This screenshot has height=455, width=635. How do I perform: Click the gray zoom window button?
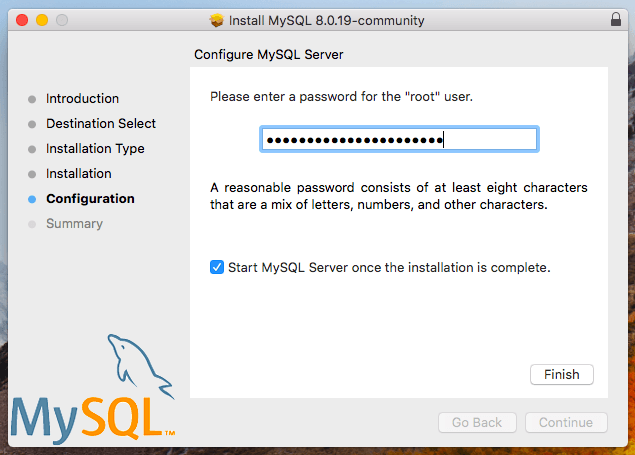coord(62,20)
